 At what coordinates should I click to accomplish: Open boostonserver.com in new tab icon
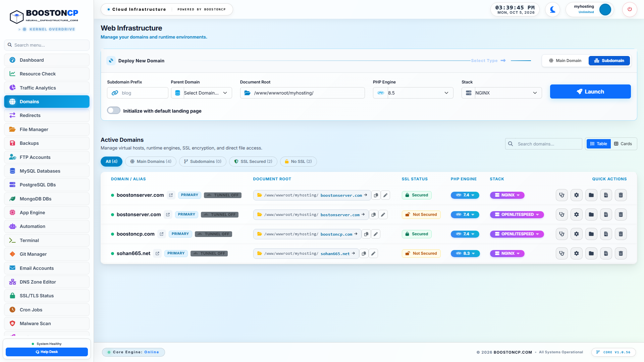[x=171, y=195]
